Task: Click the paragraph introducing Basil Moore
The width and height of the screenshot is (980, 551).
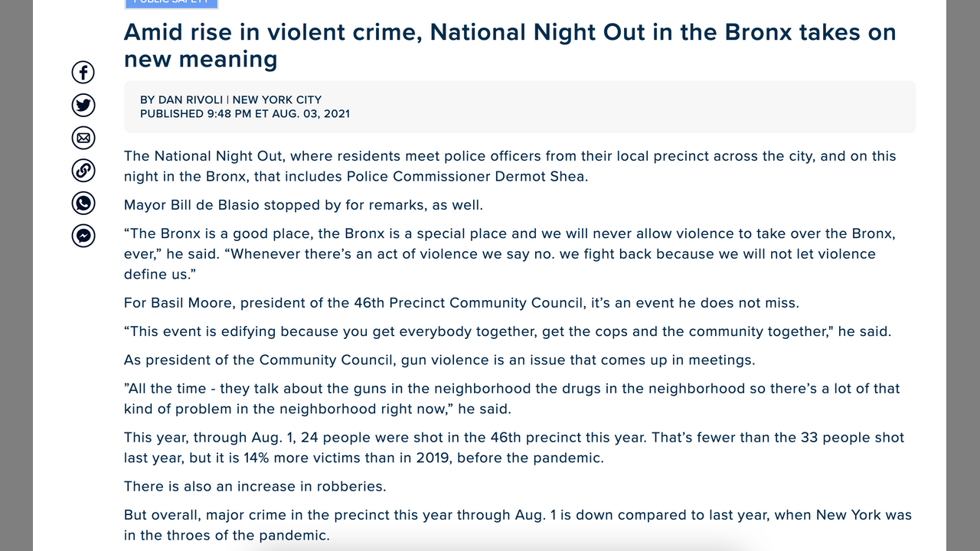Action: [461, 303]
